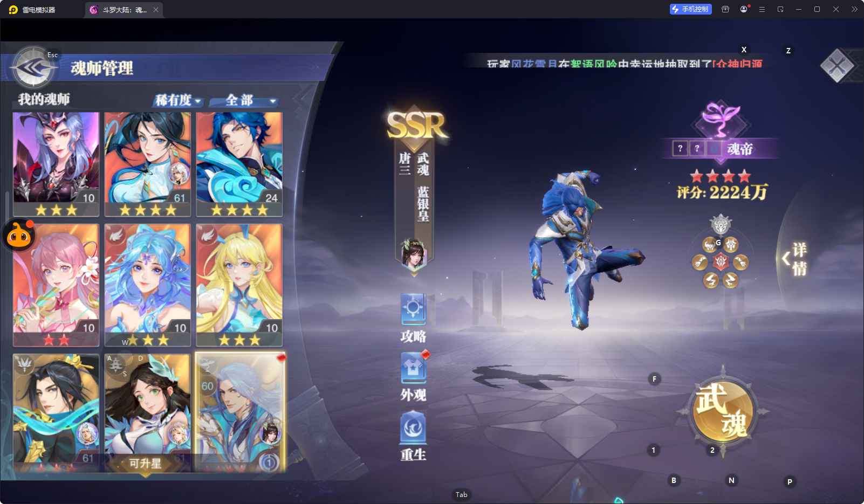Select the right gold arm slot icon
Viewport: 864px width, 504px height.
pyautogui.click(x=741, y=263)
